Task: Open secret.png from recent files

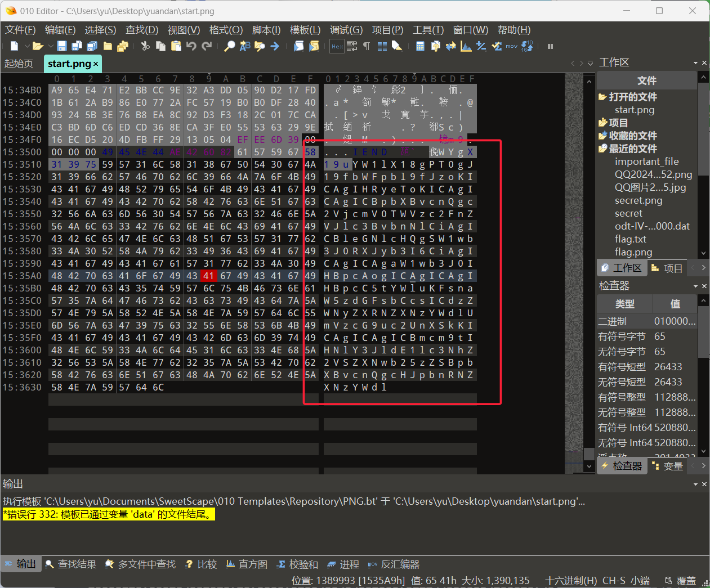Action: [x=638, y=200]
